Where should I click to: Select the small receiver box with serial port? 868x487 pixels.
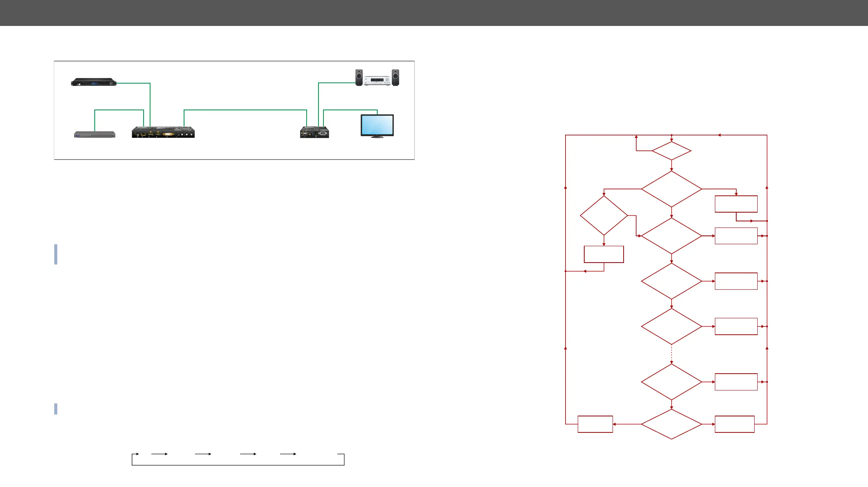click(314, 132)
